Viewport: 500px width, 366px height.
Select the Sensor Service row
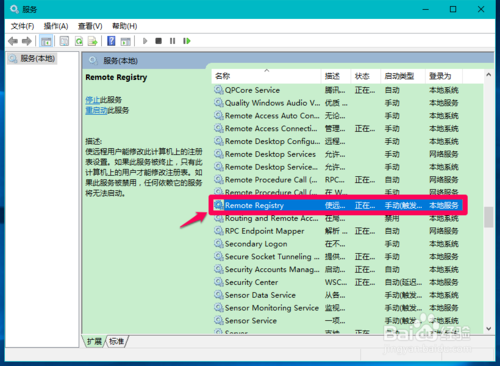point(337,321)
